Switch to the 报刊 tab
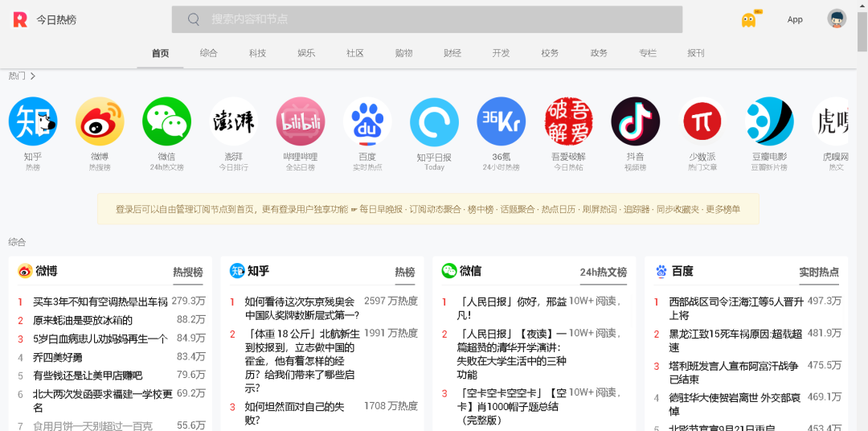Viewport: 868px width, 431px height. pos(696,53)
